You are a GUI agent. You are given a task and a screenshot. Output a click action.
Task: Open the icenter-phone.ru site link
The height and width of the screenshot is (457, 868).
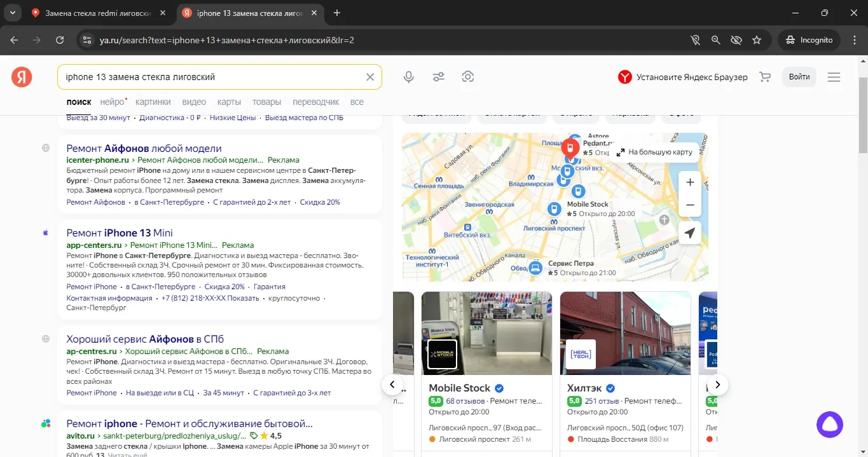[97, 160]
